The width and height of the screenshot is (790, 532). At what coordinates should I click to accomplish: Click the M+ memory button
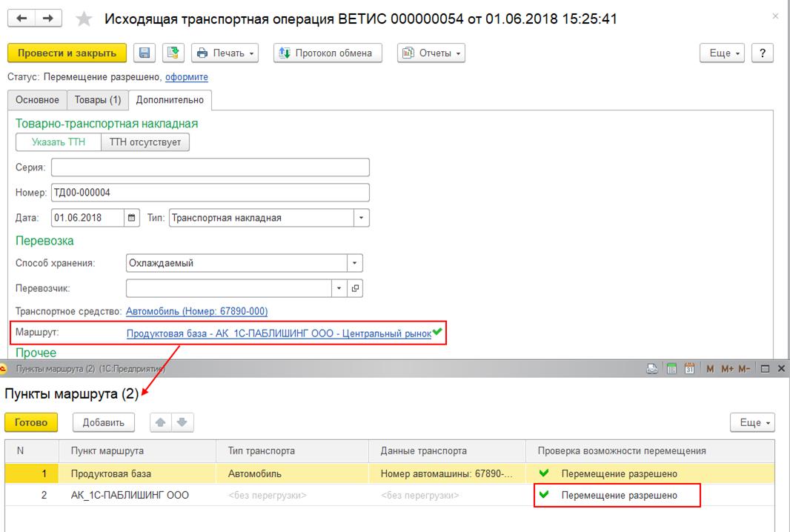coord(727,369)
